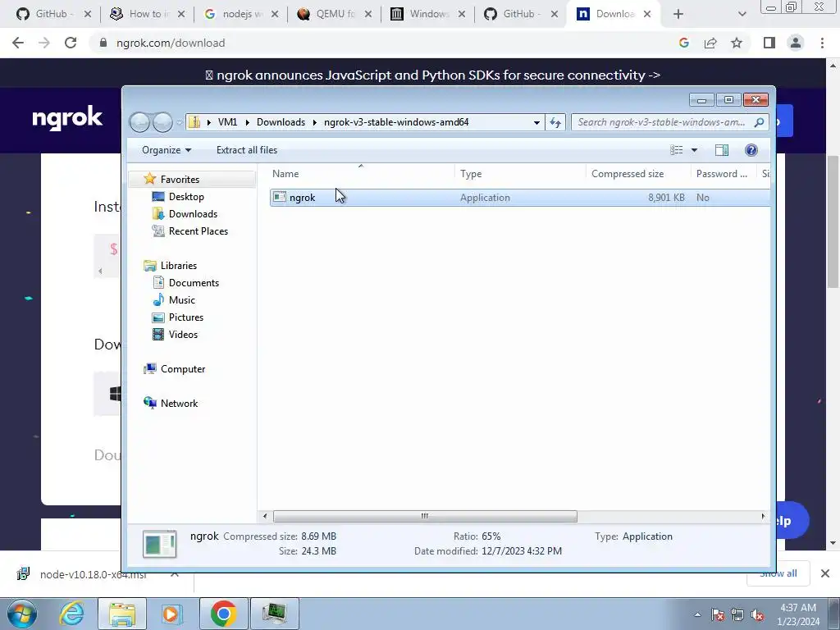Click the ngrok logo on webpage
The width and height of the screenshot is (840, 630).
click(67, 118)
